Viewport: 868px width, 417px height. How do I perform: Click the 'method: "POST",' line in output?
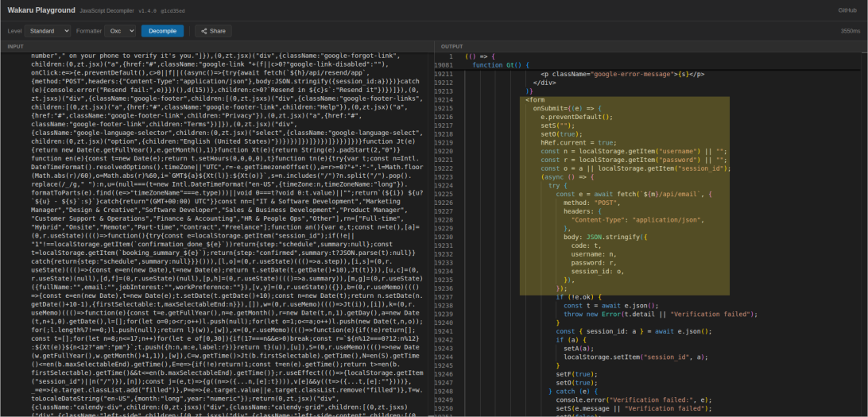coord(592,203)
